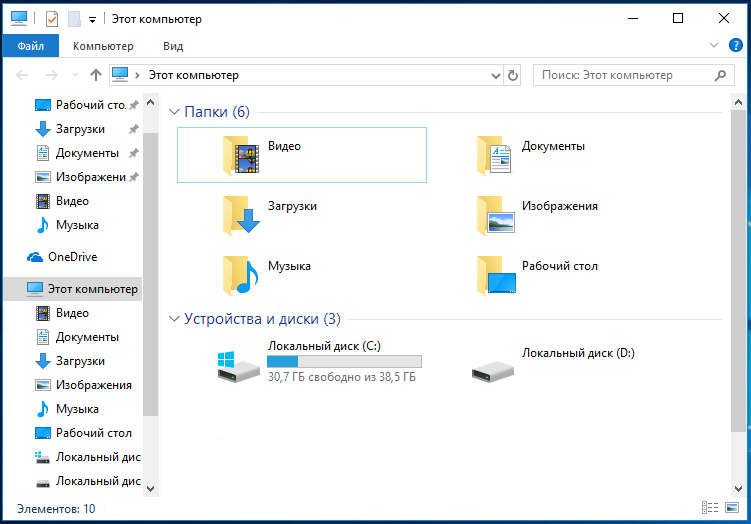
Task: Open the Изображения folder in the main pane
Action: 537,215
